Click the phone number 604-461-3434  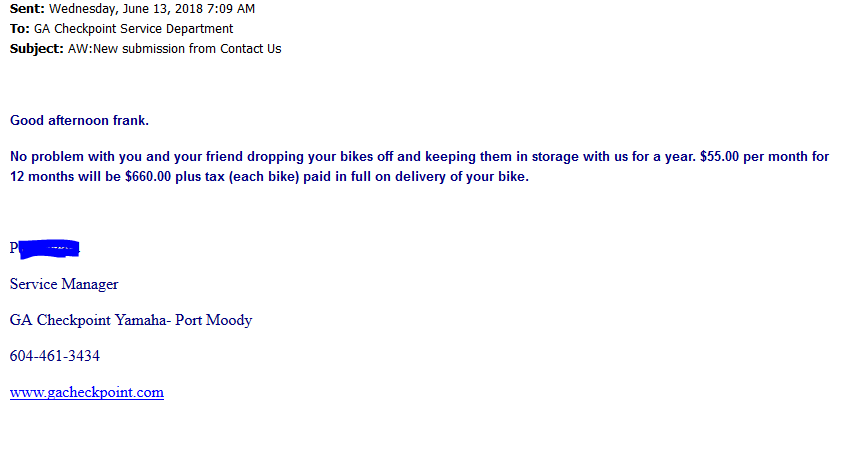[55, 356]
